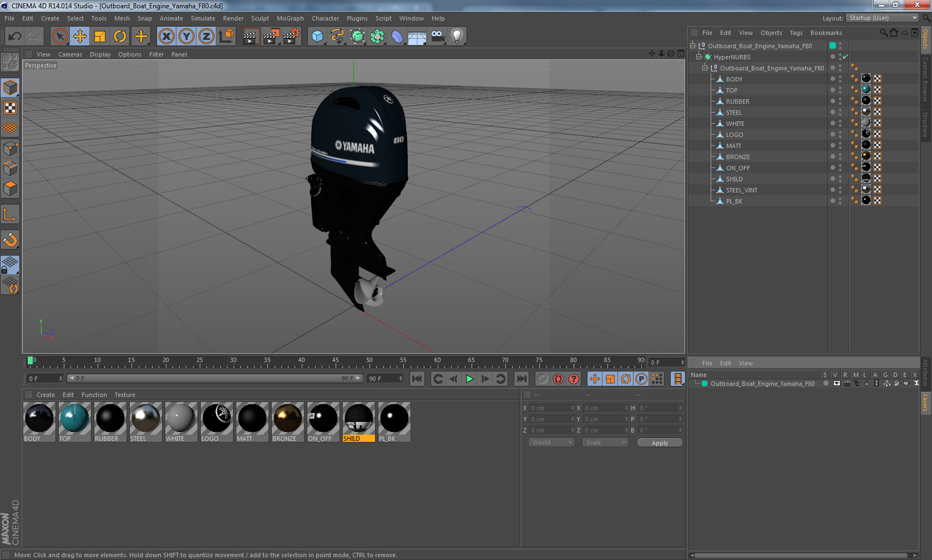Open viewport Display menu

pyautogui.click(x=100, y=54)
